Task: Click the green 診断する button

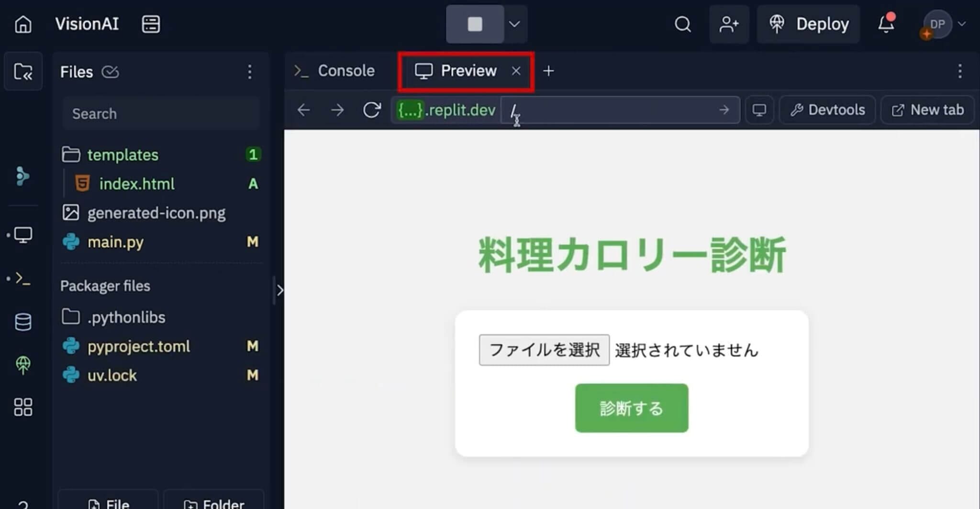Action: pos(631,408)
